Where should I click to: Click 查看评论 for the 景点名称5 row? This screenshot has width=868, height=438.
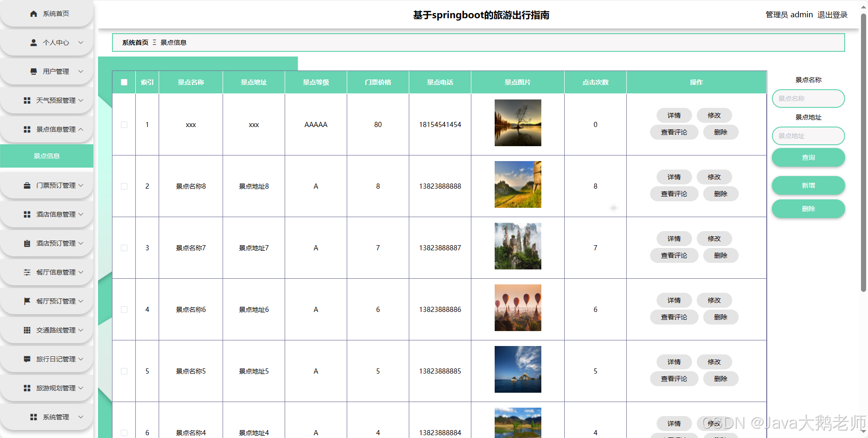[x=674, y=379]
